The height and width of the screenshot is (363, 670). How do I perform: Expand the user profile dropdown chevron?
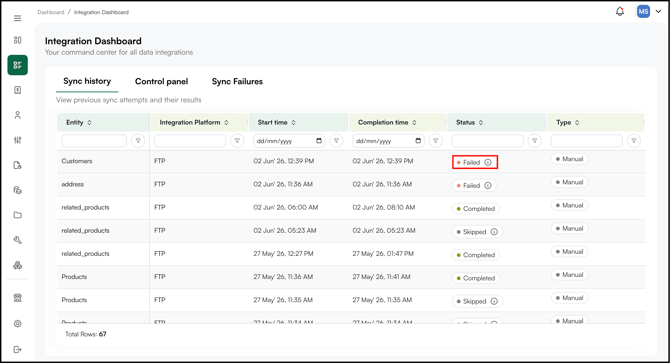coord(658,12)
